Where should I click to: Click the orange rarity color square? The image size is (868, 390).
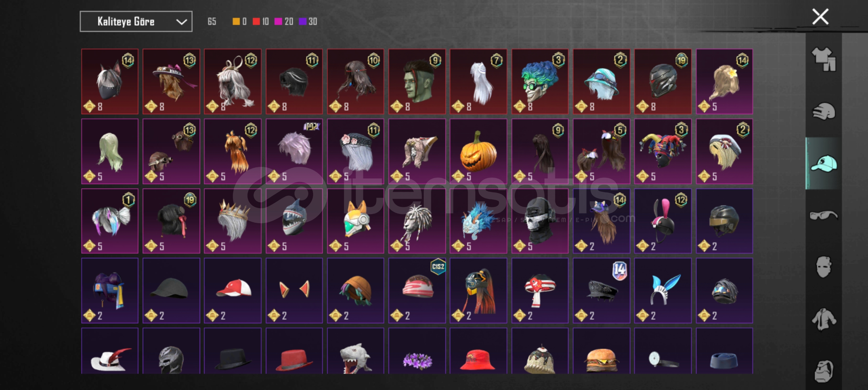coord(236,22)
